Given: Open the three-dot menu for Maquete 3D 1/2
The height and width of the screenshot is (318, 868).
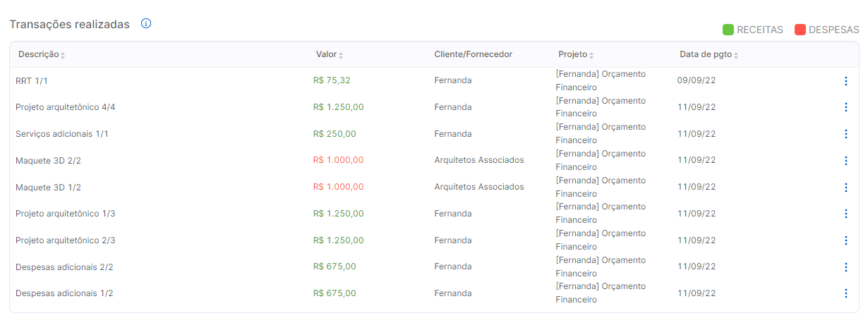Looking at the screenshot, I should click(x=846, y=188).
